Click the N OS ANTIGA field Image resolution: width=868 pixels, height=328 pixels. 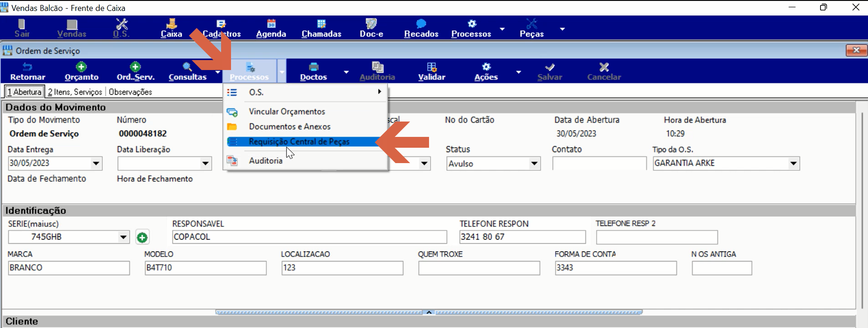click(722, 268)
